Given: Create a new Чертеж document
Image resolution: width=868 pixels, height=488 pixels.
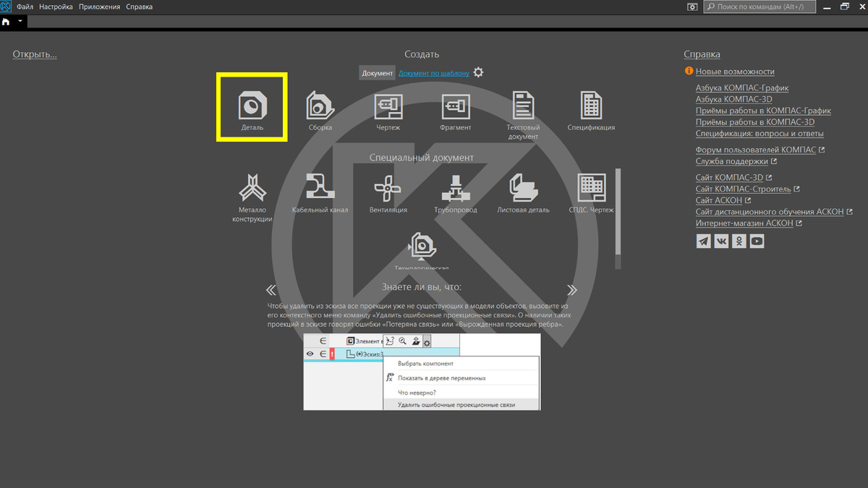Looking at the screenshot, I should 388,111.
